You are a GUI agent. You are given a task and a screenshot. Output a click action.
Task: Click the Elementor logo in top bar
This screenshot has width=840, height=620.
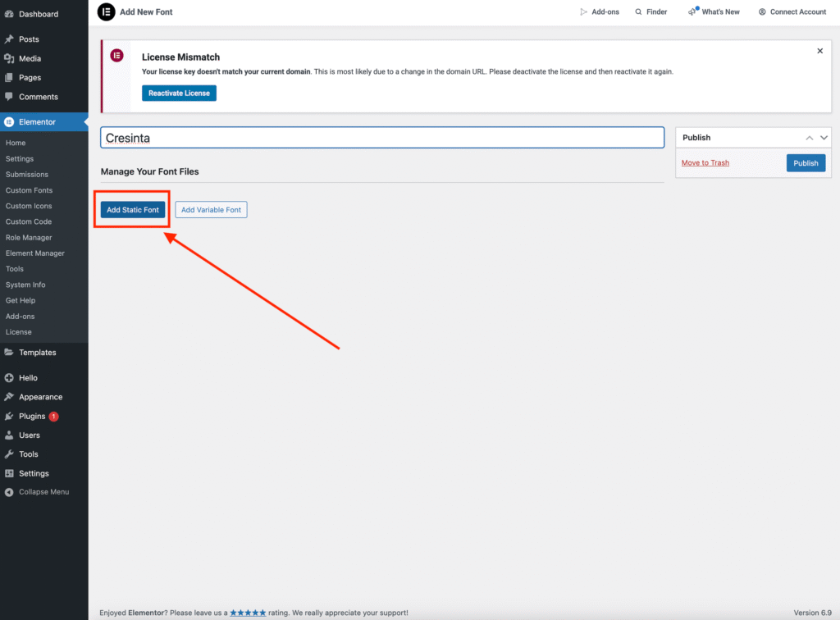tap(106, 12)
